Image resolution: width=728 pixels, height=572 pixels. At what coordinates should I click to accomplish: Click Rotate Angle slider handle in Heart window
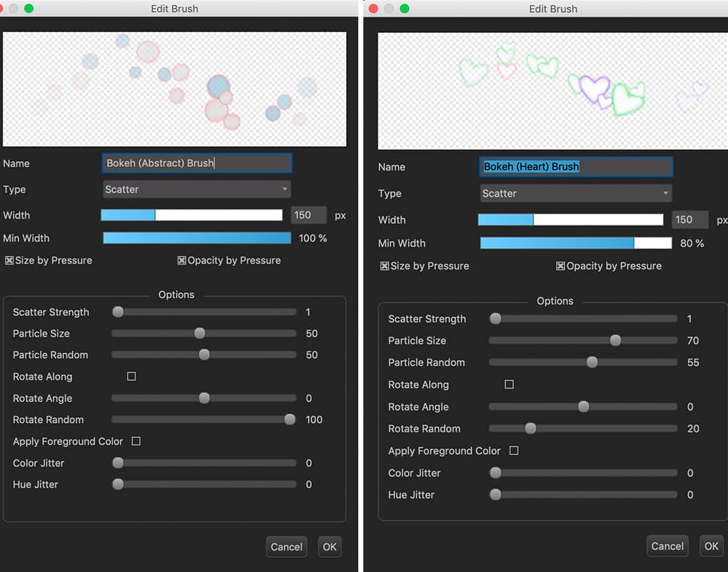(584, 407)
